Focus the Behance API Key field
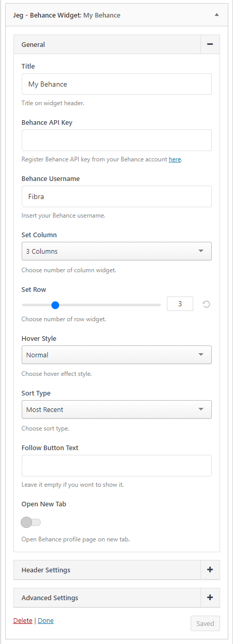 coord(117,140)
